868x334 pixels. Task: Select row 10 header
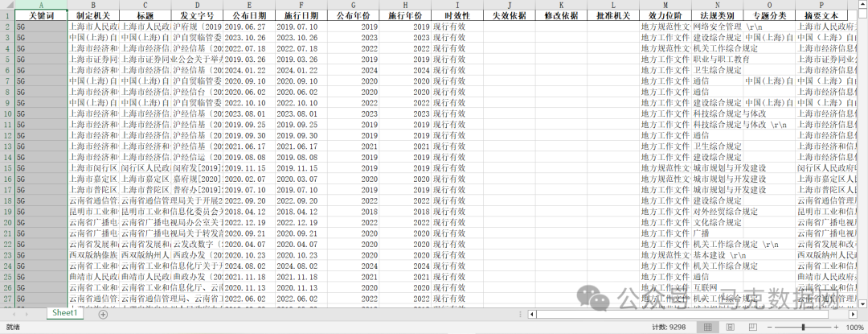tap(7, 113)
